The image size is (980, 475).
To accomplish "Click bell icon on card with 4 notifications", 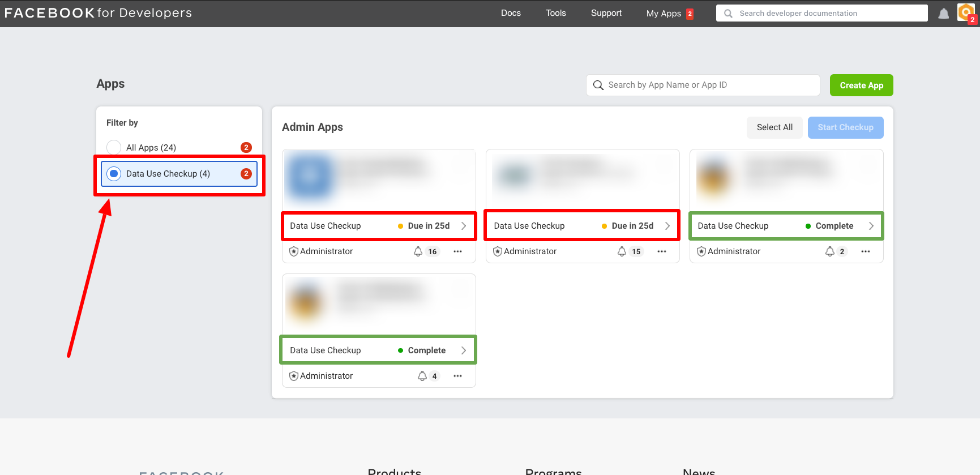I will click(422, 376).
